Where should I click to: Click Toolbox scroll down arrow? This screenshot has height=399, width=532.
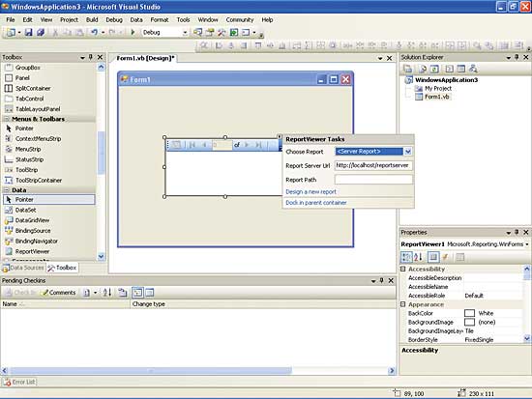[x=101, y=257]
